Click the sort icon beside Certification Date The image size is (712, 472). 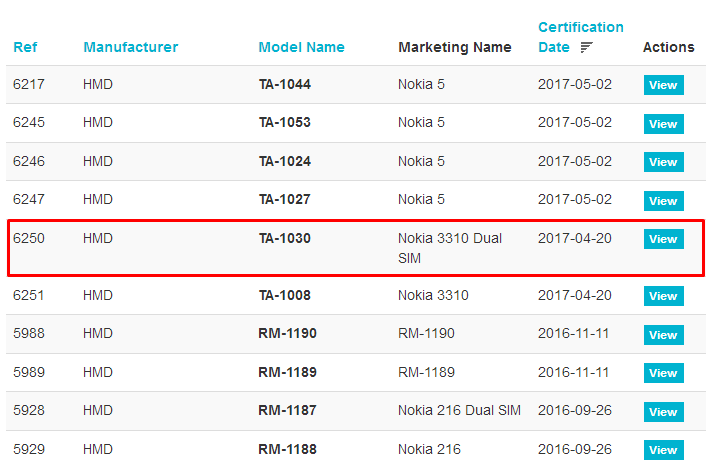click(586, 47)
